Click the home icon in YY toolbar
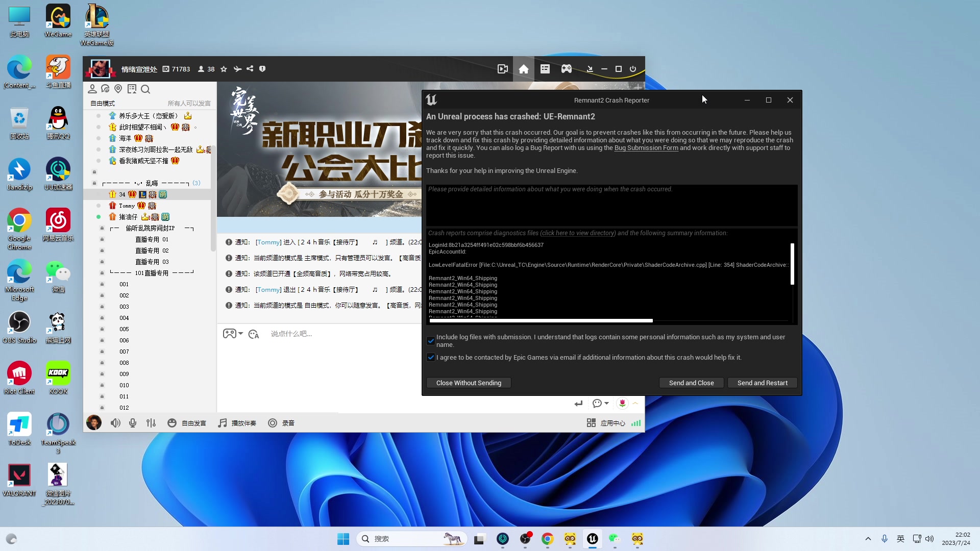 (x=524, y=69)
